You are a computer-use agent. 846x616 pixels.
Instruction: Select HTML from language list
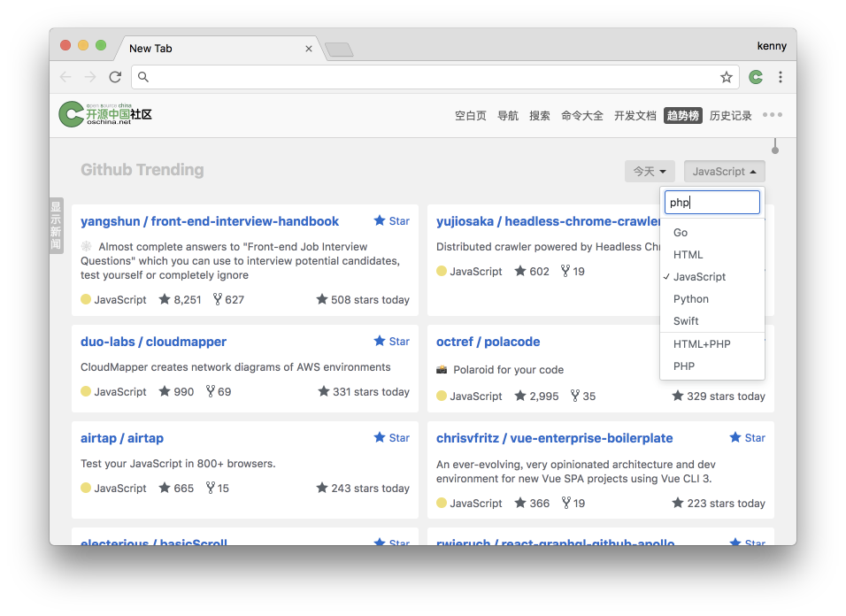tap(712, 255)
